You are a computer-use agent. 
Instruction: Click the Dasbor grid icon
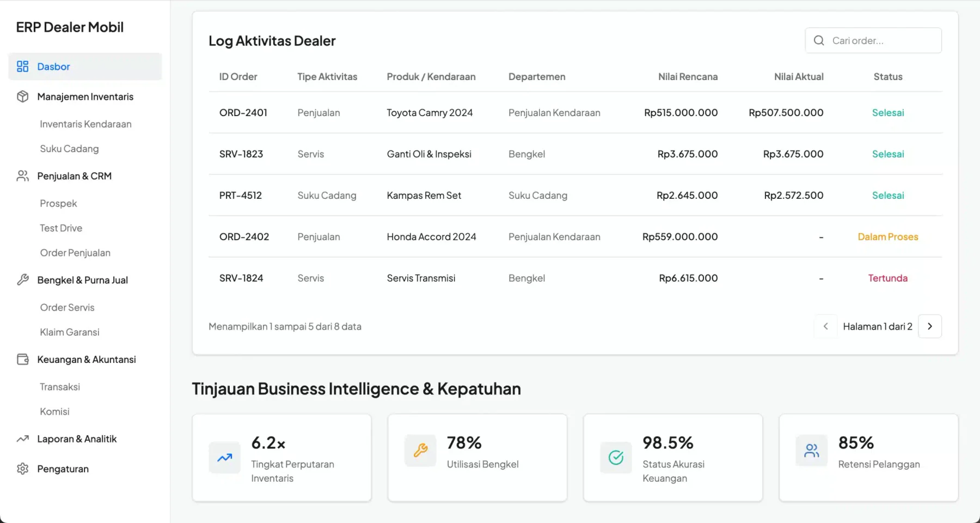22,66
